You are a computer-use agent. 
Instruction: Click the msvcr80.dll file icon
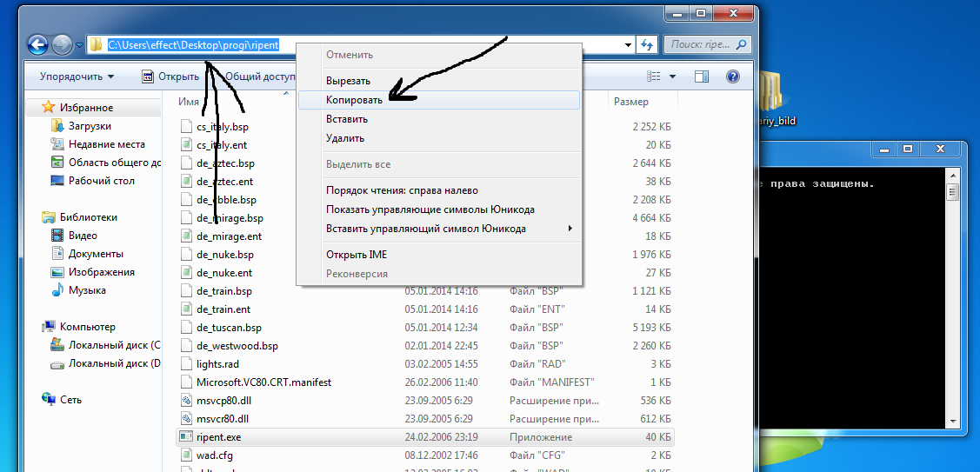(185, 418)
